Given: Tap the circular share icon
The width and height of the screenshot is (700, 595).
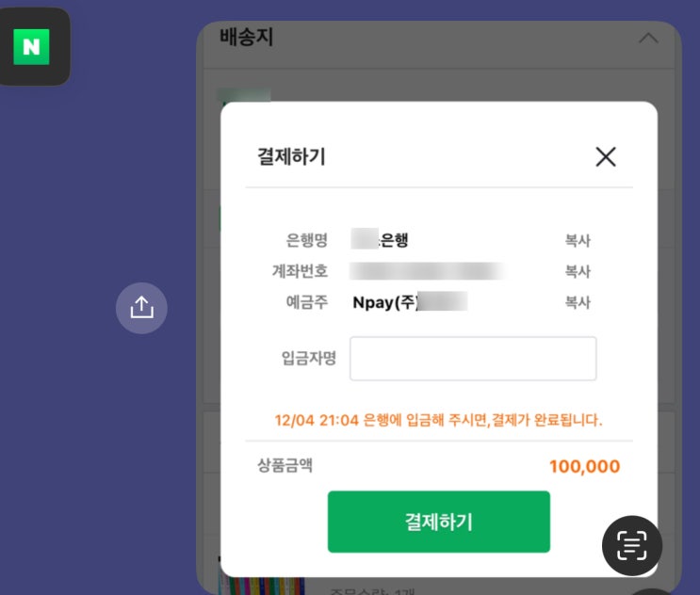Looking at the screenshot, I should (141, 307).
